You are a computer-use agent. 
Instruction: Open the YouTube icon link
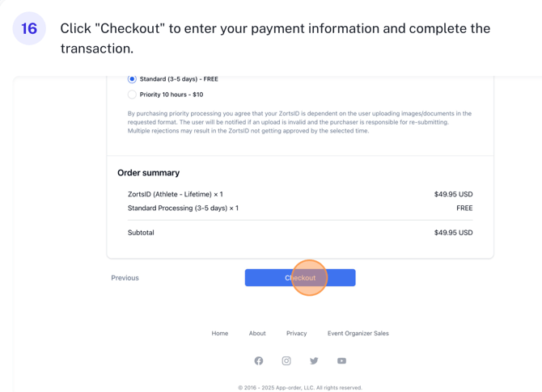click(x=341, y=360)
